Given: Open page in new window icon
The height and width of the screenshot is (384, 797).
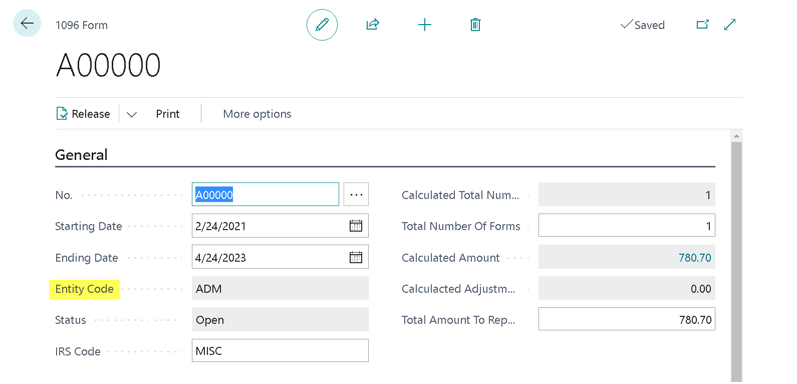Looking at the screenshot, I should (702, 24).
